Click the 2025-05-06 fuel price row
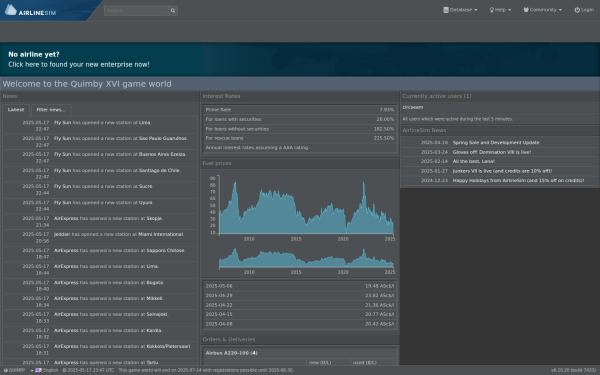The width and height of the screenshot is (600, 375). pyautogui.click(x=300, y=286)
